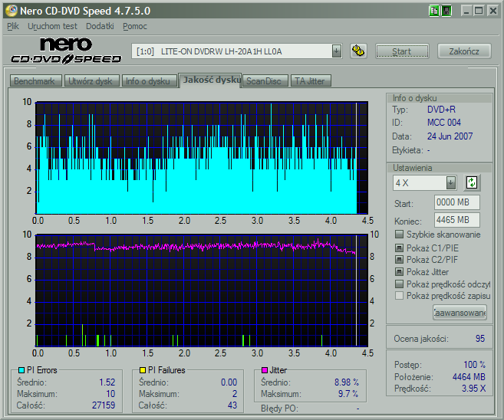
Task: Select the LITE-ON DVDRW drive combo box
Action: [x=236, y=51]
